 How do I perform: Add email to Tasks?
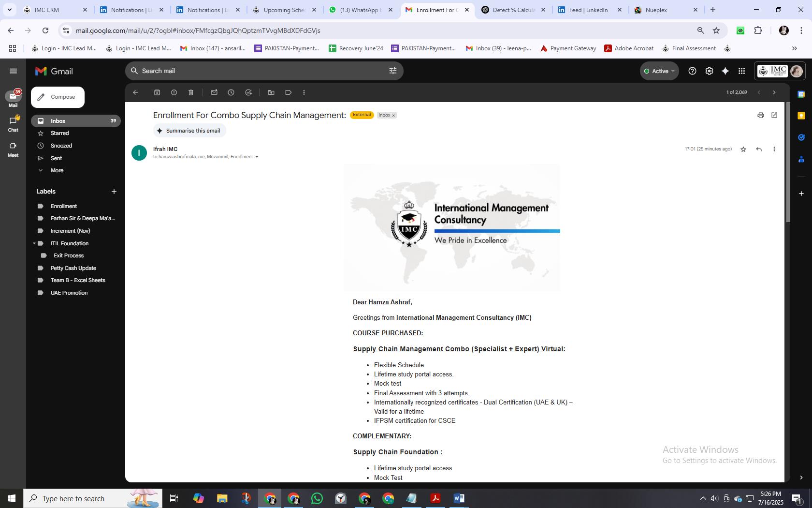[x=248, y=92]
